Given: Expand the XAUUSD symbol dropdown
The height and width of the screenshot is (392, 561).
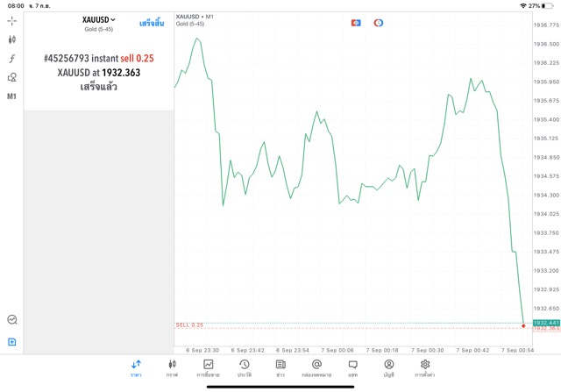Looking at the screenshot, I should [x=99, y=19].
